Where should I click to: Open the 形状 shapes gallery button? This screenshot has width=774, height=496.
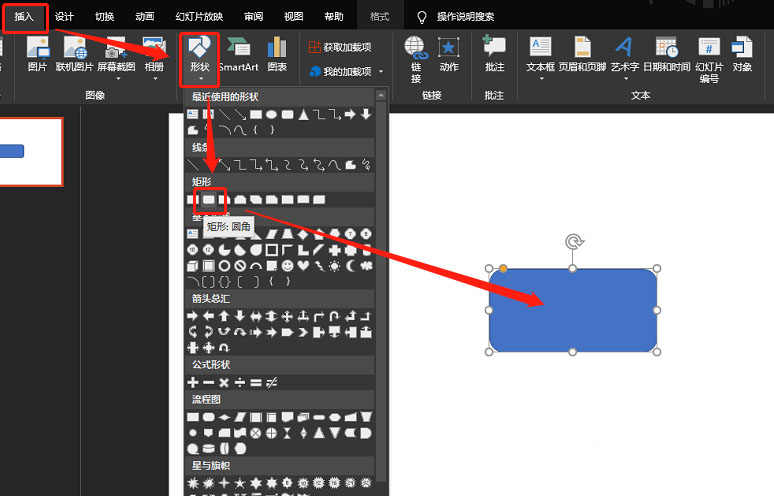coord(199,59)
